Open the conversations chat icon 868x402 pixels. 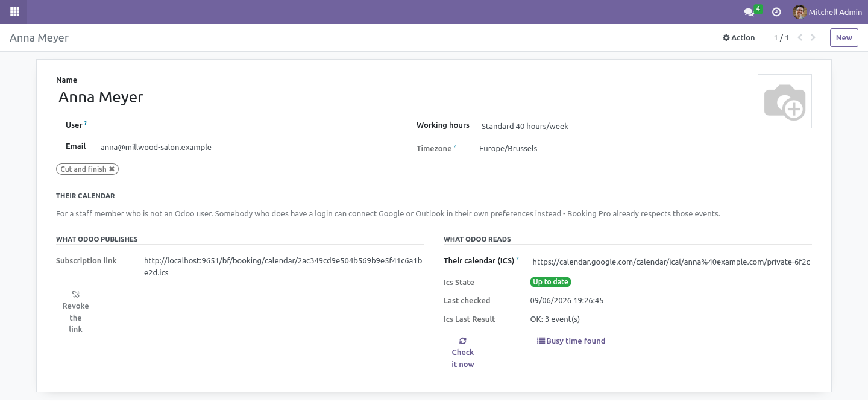pos(749,12)
